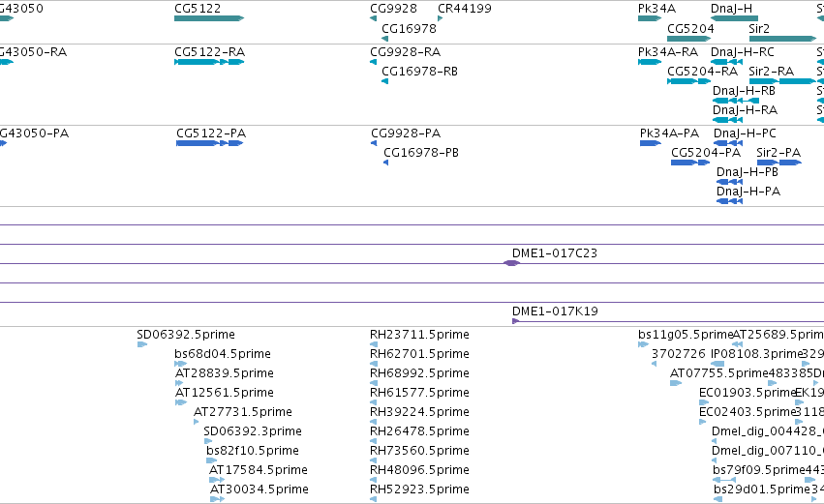
Task: Click the CR44199 gene label
Action: point(465,9)
